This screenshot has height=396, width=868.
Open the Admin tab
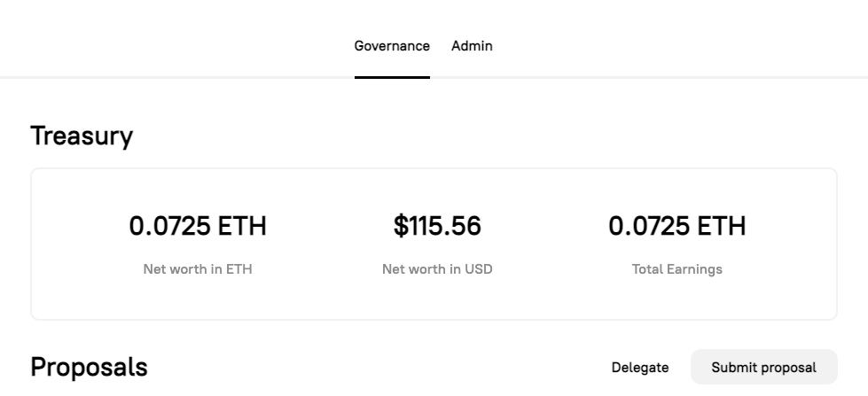click(x=472, y=46)
